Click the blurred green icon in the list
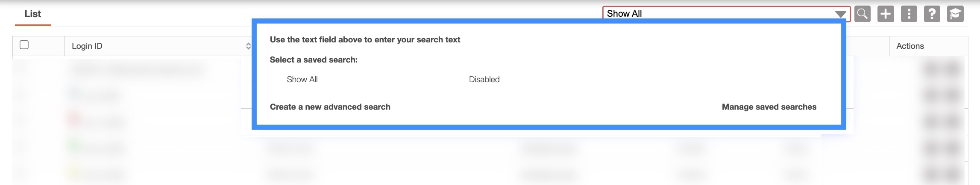 (74, 146)
